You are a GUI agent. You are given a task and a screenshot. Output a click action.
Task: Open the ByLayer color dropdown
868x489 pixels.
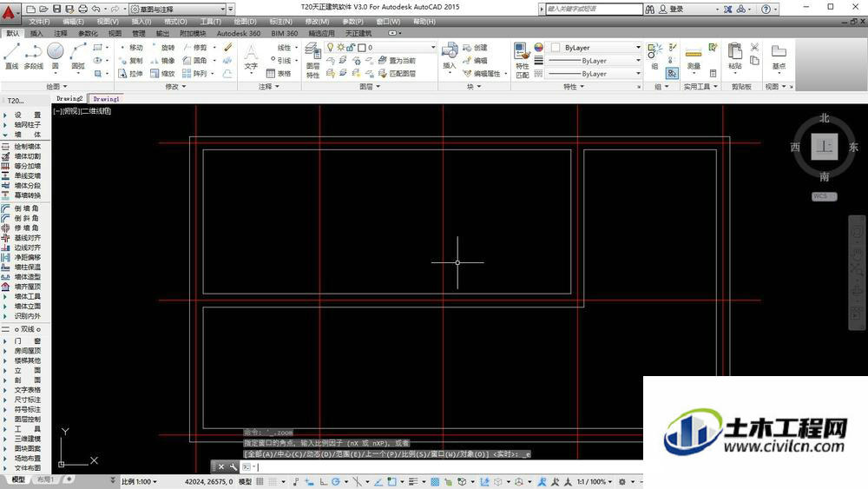click(x=595, y=48)
